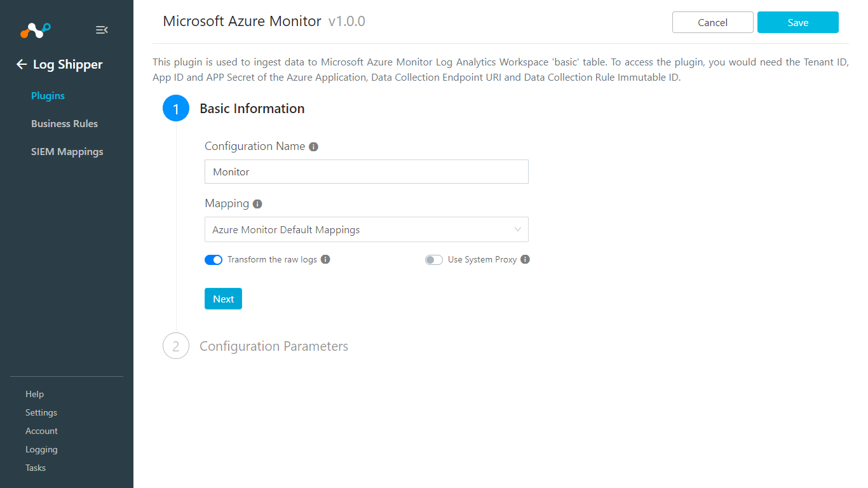
Task: Click the Next button
Action: (223, 299)
